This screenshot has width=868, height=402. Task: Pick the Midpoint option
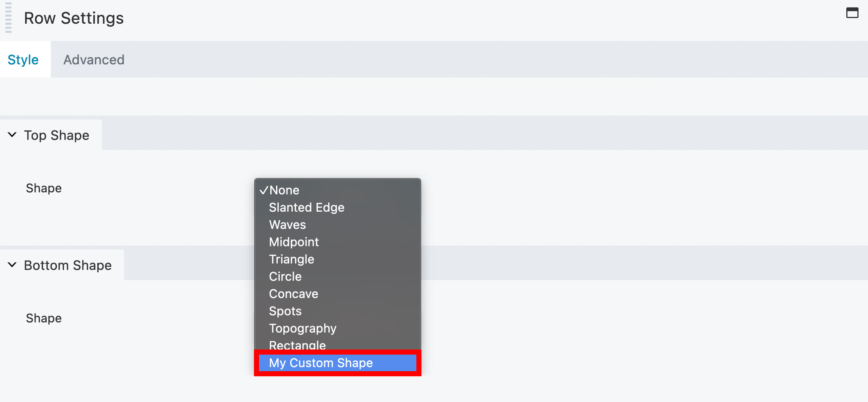[294, 242]
